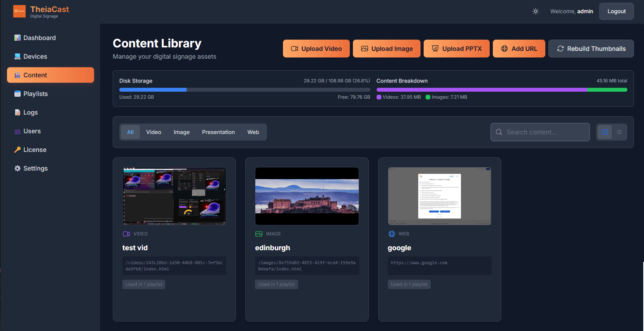The image size is (644, 331).
Task: Open License in the sidebar
Action: [51, 150]
